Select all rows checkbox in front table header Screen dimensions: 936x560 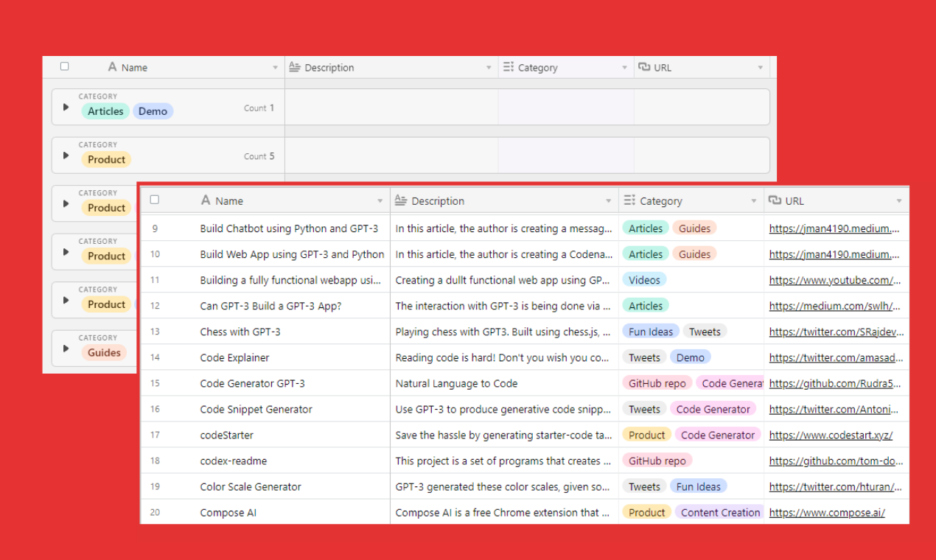click(x=154, y=200)
